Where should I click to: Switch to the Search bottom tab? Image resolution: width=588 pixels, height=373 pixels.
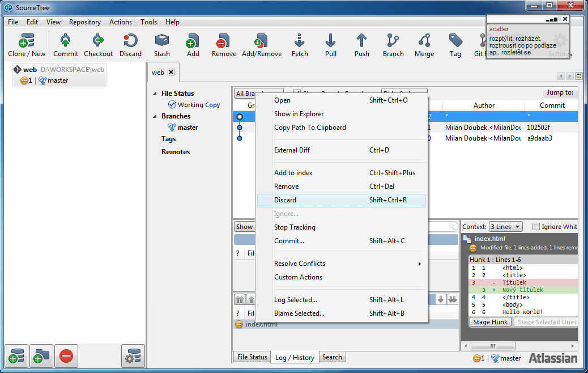coord(332,357)
